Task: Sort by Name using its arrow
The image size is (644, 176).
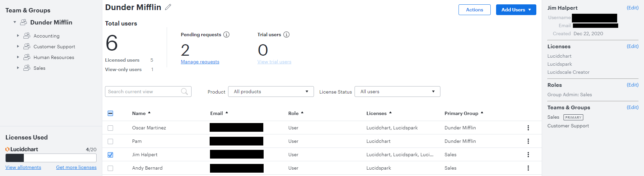Action: tap(149, 113)
